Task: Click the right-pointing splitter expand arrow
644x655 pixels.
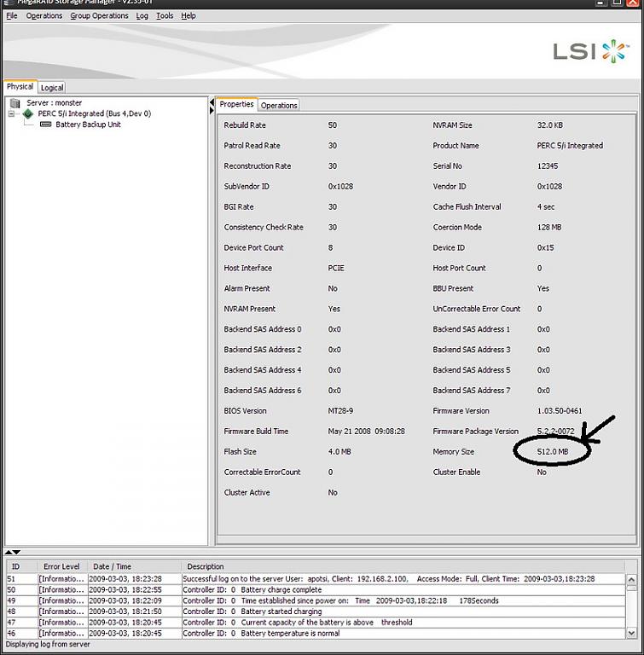Action: point(212,111)
